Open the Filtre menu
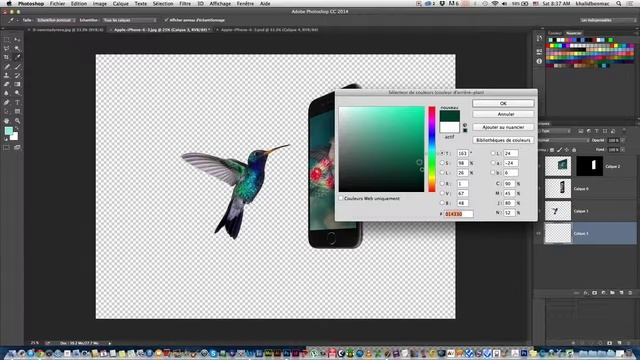This screenshot has width=640, height=360. [185, 3]
